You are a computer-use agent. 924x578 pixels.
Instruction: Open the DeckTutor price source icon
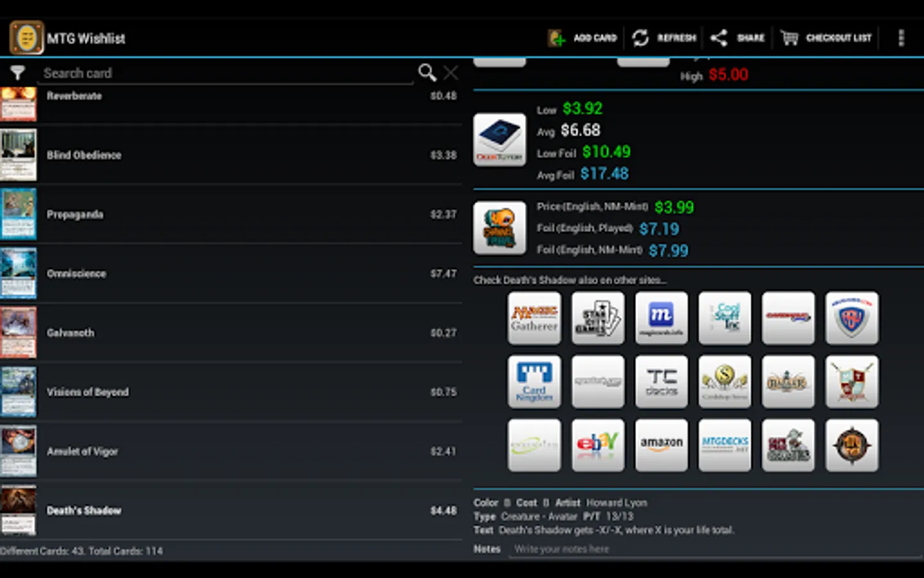[x=500, y=140]
